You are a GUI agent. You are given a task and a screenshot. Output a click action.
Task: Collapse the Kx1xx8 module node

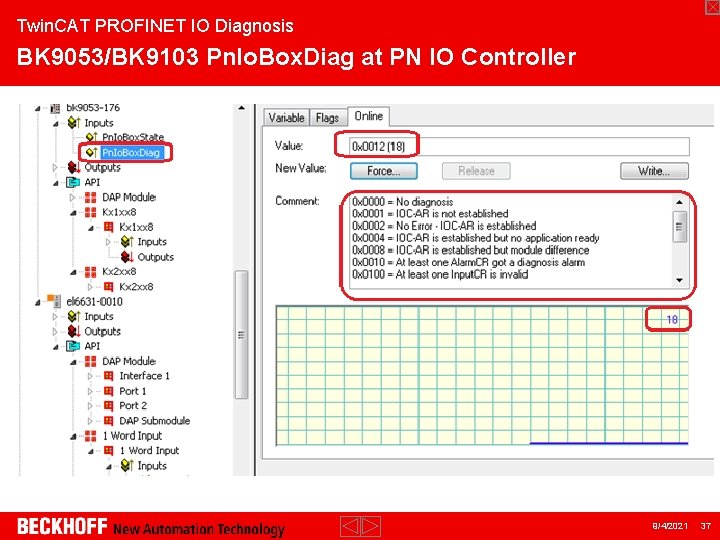click(73, 213)
